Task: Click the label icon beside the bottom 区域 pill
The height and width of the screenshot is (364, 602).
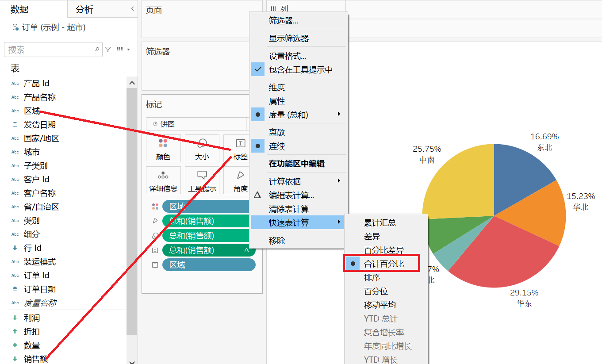Action: coord(155,265)
